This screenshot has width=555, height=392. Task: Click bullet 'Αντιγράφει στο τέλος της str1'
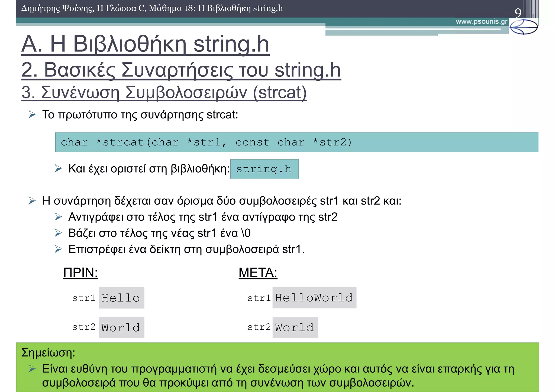[x=203, y=217]
